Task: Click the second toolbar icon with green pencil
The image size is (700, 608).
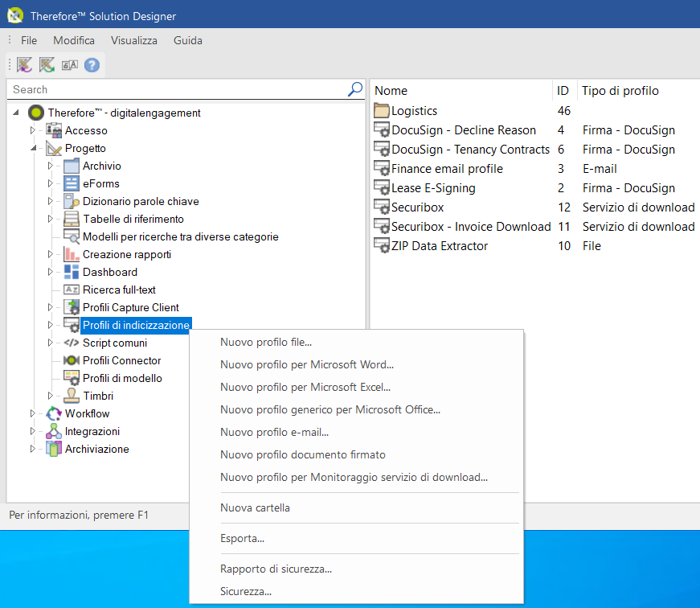Action: point(47,65)
